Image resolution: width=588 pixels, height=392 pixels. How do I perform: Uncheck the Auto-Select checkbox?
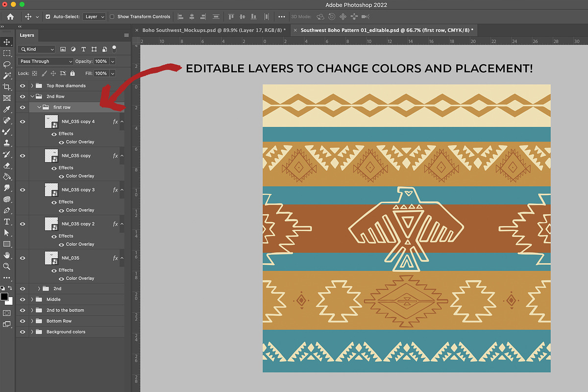(48, 17)
